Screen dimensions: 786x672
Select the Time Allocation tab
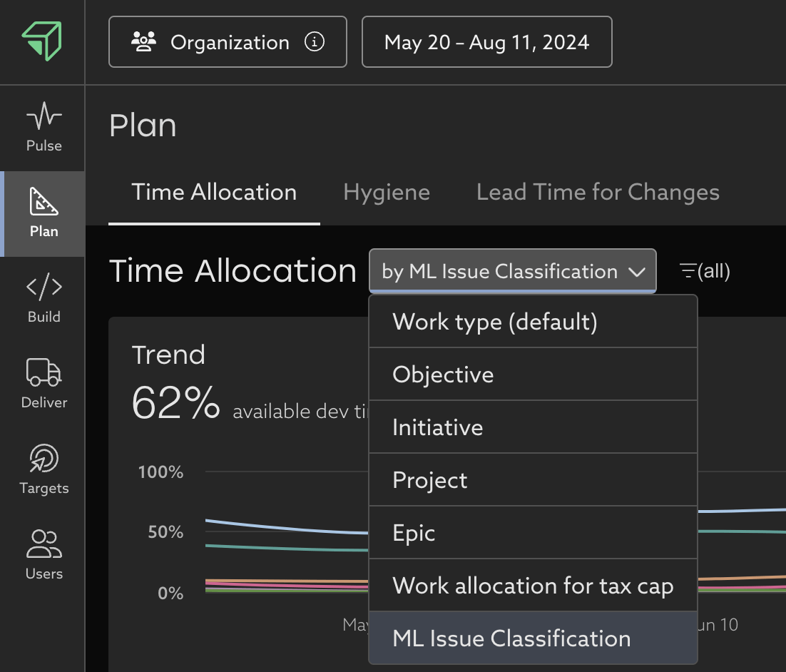click(x=214, y=193)
